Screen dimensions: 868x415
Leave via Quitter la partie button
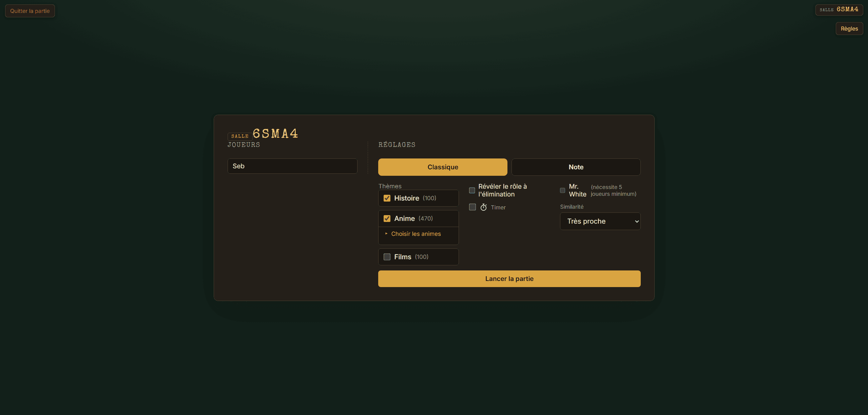coord(30,11)
